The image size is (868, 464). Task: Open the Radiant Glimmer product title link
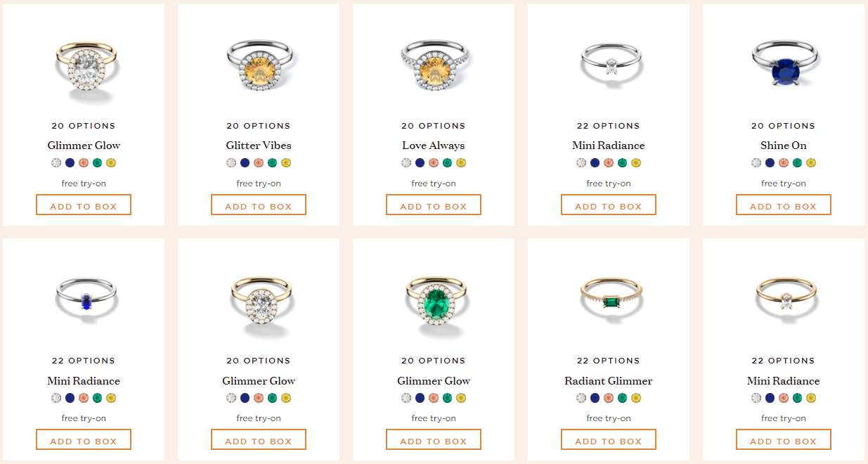[x=609, y=381]
